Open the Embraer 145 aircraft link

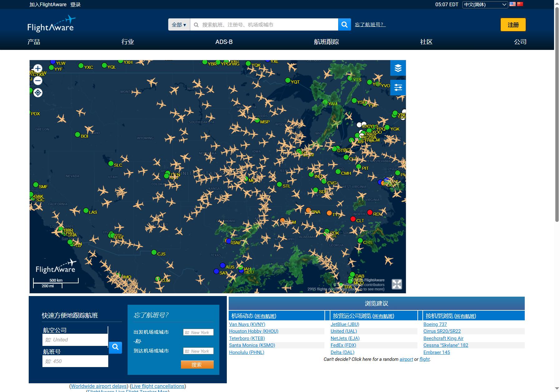coord(437,352)
